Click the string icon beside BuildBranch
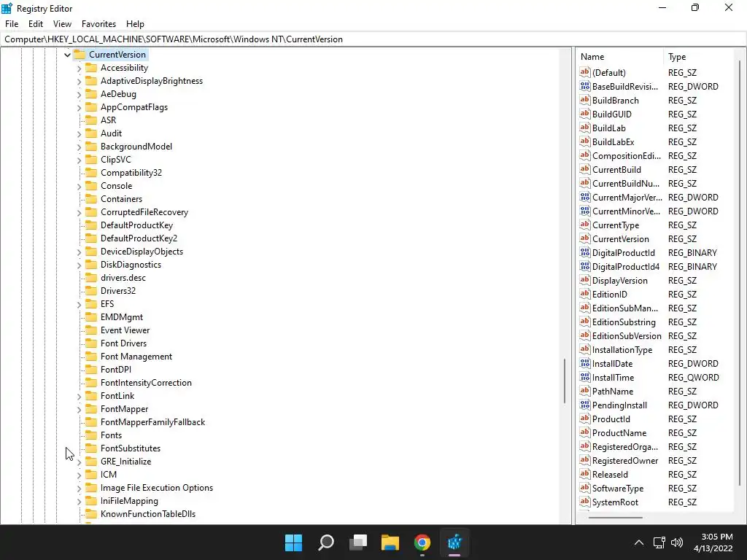Viewport: 747px width, 560px height. pyautogui.click(x=584, y=100)
